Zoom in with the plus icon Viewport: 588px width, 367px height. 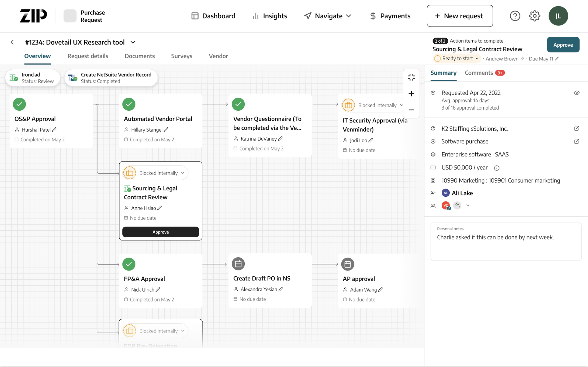coord(411,93)
